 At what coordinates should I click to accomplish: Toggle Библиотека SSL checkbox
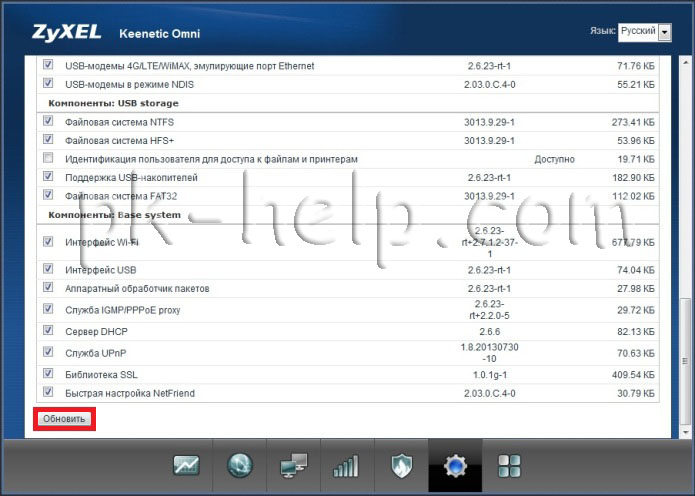[48, 374]
